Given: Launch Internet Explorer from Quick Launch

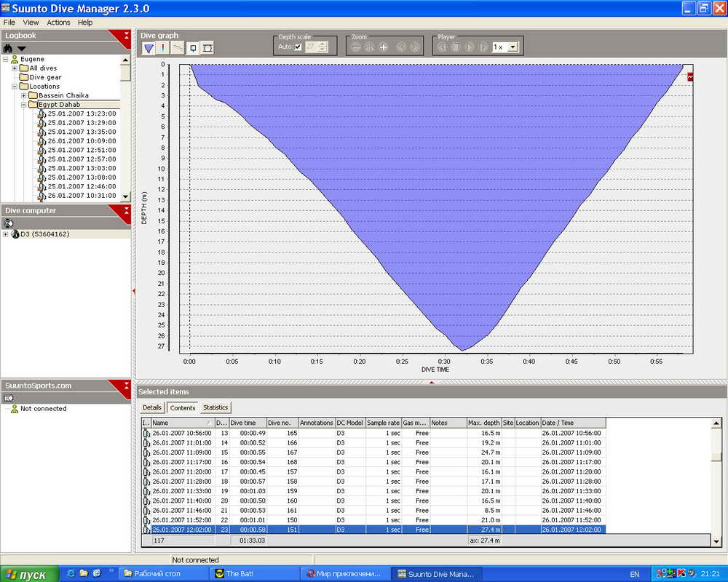Looking at the screenshot, I should (71, 574).
